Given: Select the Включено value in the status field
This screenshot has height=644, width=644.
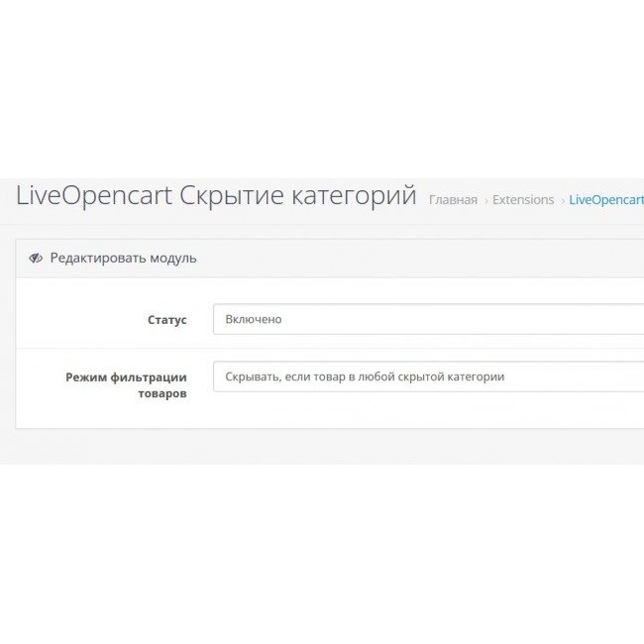Looking at the screenshot, I should coord(254,319).
